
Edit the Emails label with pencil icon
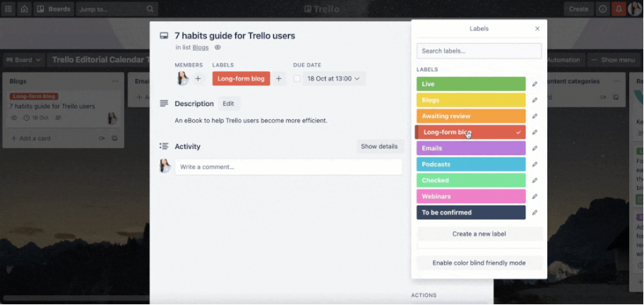tap(535, 148)
